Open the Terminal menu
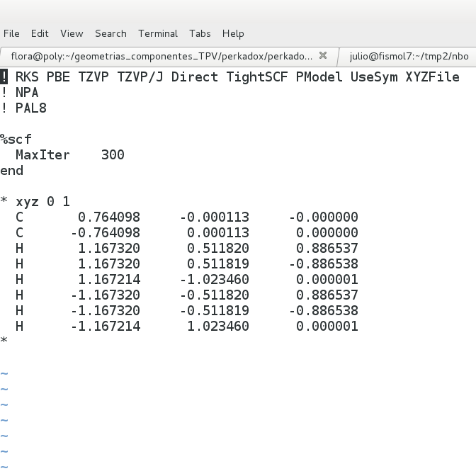 click(x=158, y=33)
